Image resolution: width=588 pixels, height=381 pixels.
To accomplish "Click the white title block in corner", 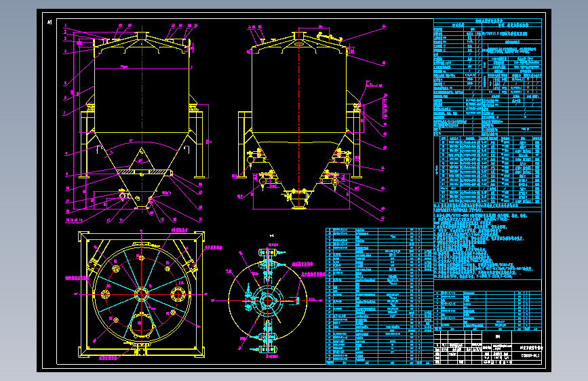I will point(488,347).
